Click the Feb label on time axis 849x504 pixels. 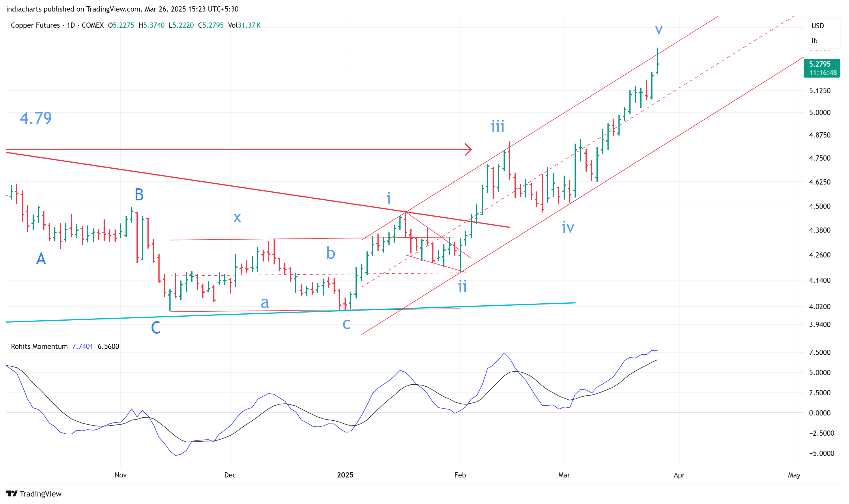(460, 475)
